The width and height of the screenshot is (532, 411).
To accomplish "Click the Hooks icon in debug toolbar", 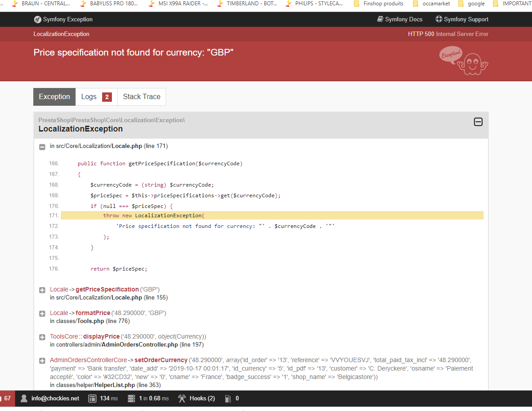I will [182, 399].
